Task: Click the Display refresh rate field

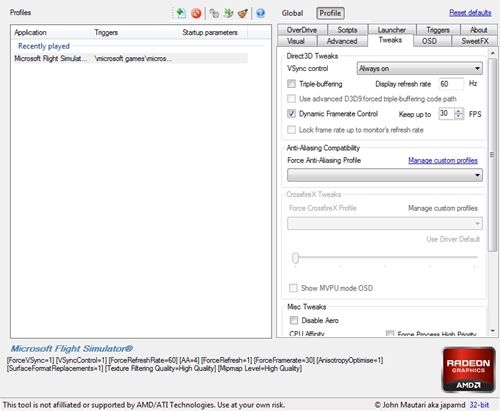Action: tap(451, 84)
